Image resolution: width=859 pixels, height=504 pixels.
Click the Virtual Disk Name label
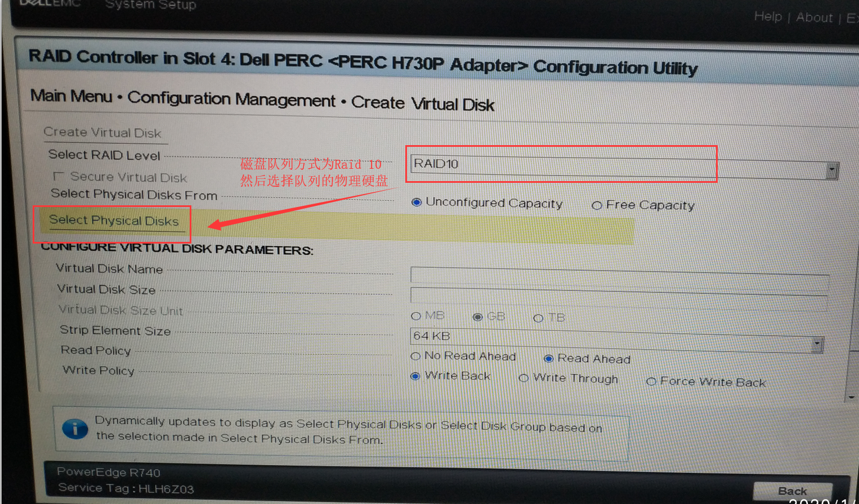(x=109, y=269)
